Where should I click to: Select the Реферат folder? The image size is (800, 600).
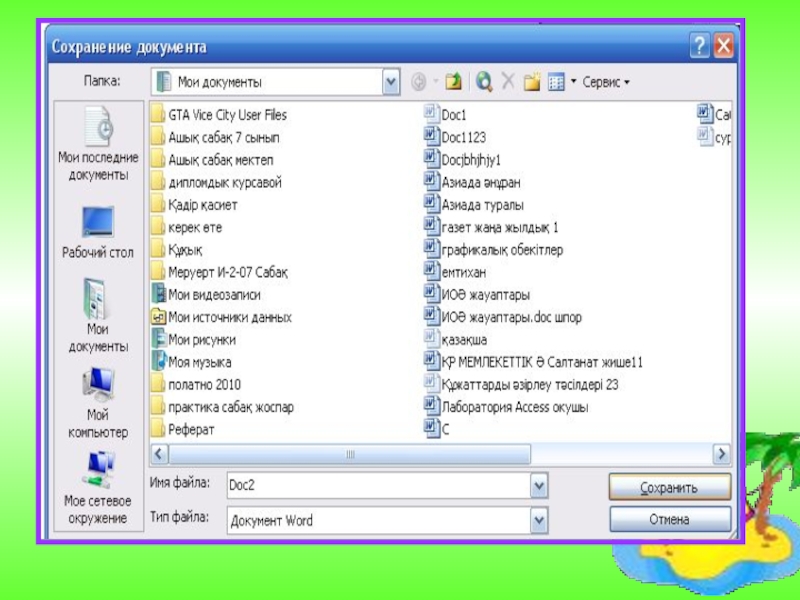point(190,430)
